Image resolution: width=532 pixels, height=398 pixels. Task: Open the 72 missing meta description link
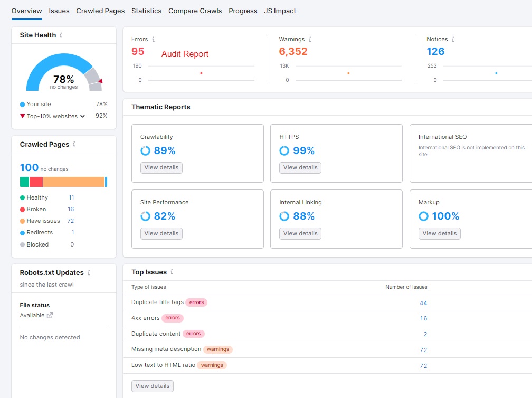[423, 349]
